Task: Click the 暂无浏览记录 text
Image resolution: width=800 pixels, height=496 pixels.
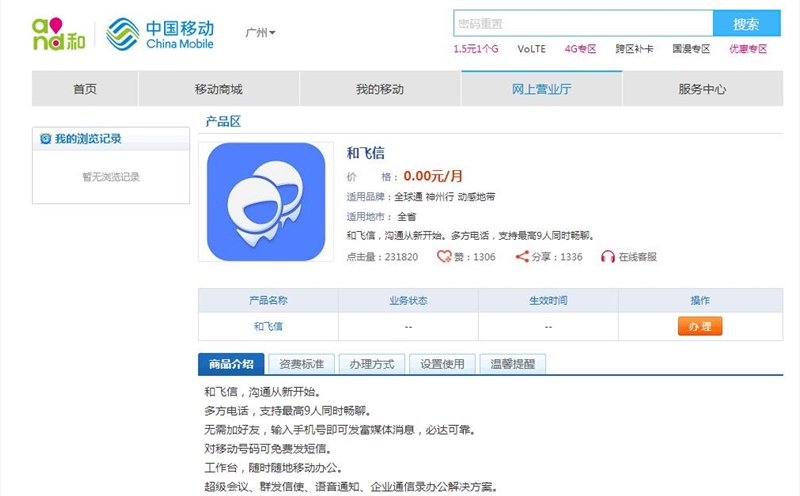Action: [x=111, y=177]
